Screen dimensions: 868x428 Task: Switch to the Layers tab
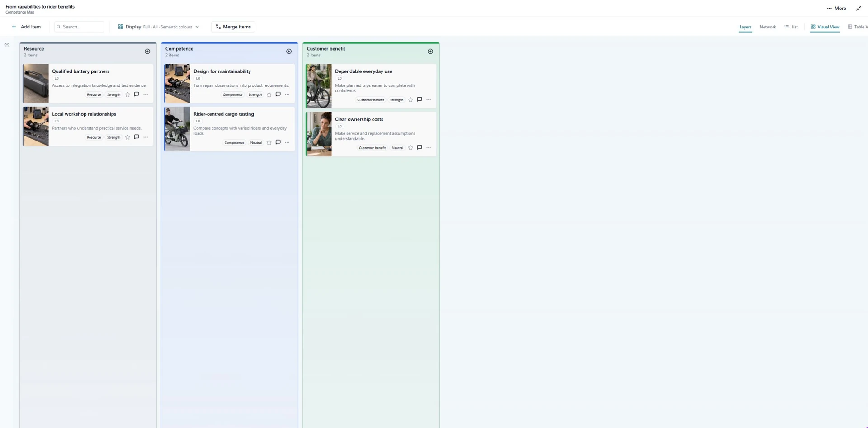tap(745, 27)
